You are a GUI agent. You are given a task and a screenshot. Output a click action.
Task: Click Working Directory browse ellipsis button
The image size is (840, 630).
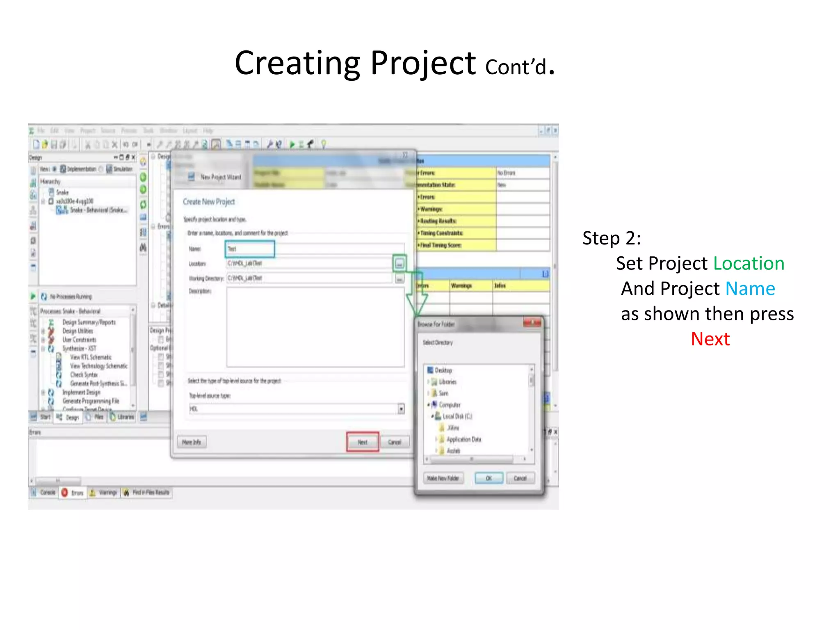(x=399, y=279)
